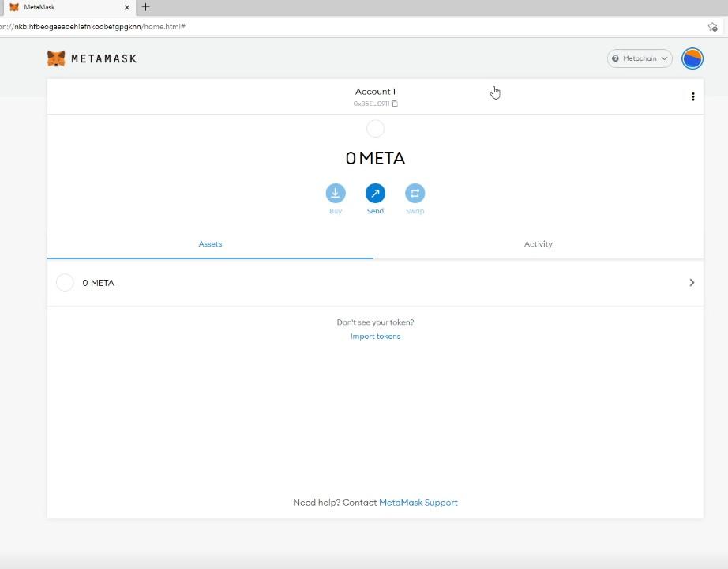728x569 pixels.
Task: Open the Metachain network dropdown
Action: pyautogui.click(x=640, y=58)
